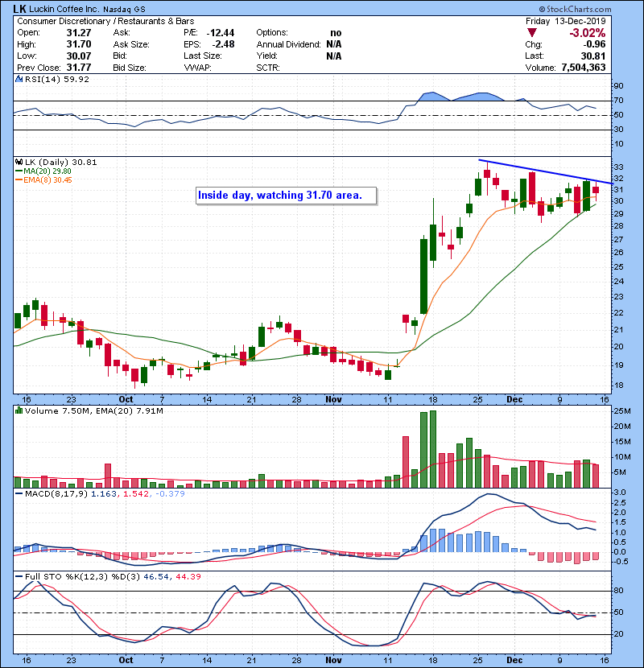The height and width of the screenshot is (668, 644).
Task: Click the MACD histogram value -0.379
Action: coord(170,494)
